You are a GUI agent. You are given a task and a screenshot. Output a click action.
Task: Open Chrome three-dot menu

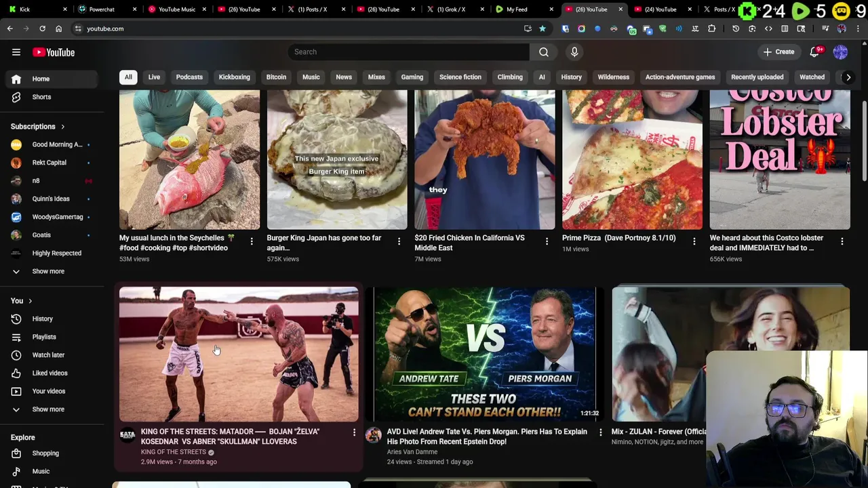[x=858, y=28]
